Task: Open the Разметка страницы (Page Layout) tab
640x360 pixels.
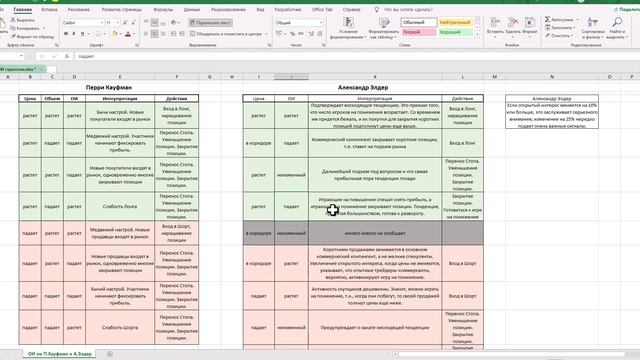Action: click(121, 9)
